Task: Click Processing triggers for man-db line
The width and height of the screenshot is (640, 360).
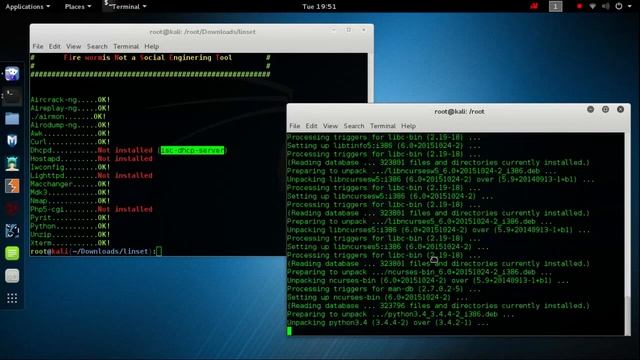Action: tap(384, 289)
